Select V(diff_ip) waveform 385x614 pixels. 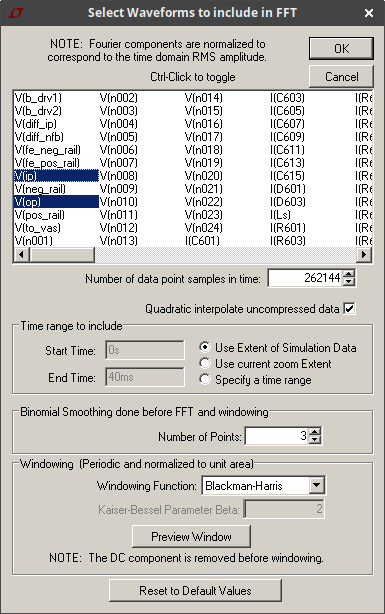tap(36, 124)
